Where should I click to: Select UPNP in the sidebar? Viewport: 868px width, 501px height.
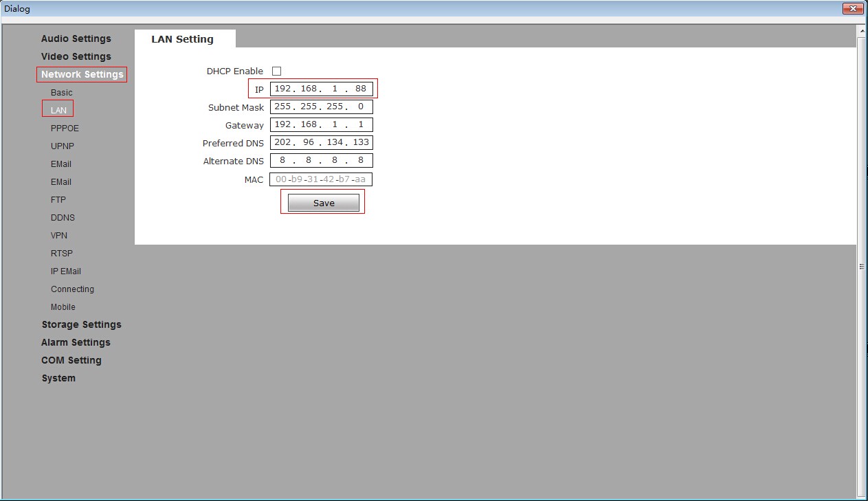click(62, 146)
